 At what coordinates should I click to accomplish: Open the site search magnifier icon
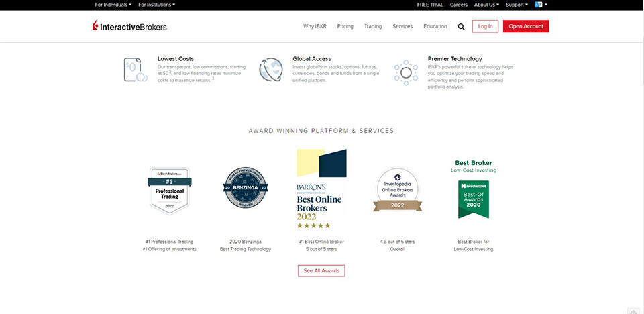click(x=462, y=27)
